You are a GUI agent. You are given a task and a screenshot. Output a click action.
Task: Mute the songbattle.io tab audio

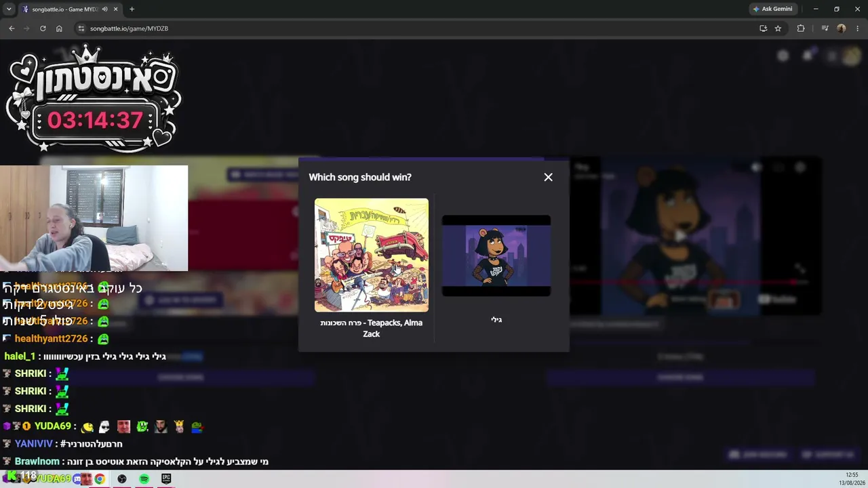104,9
